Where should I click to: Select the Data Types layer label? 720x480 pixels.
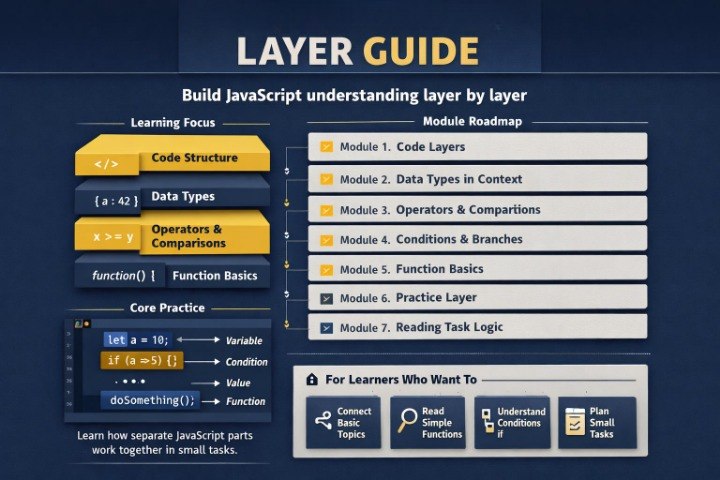(x=183, y=197)
